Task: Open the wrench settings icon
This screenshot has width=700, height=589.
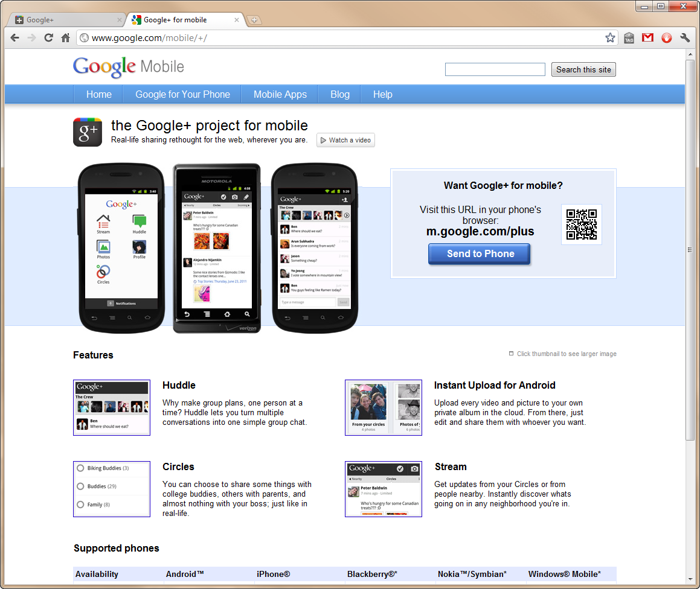Action: point(684,37)
